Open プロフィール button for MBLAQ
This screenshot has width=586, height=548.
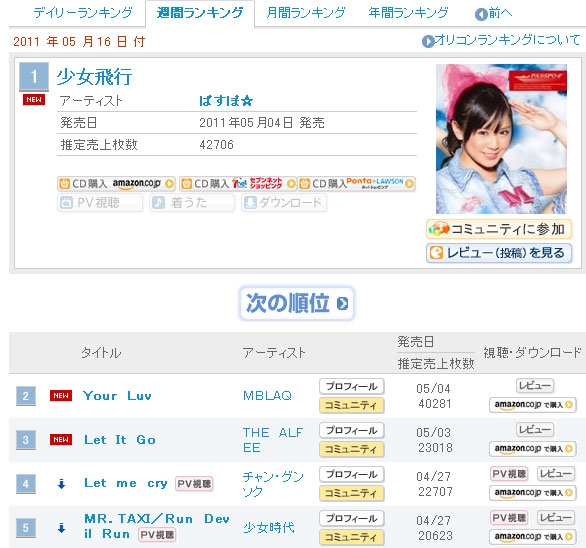tap(352, 386)
